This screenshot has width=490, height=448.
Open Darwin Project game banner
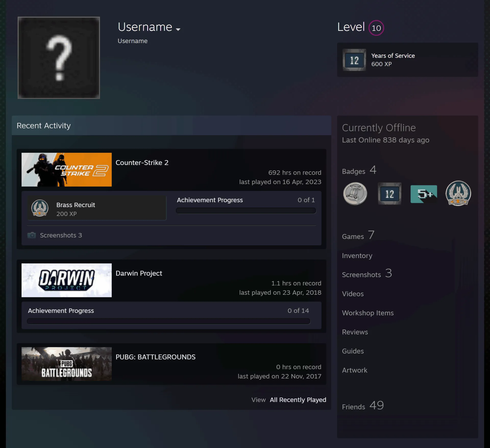67,280
